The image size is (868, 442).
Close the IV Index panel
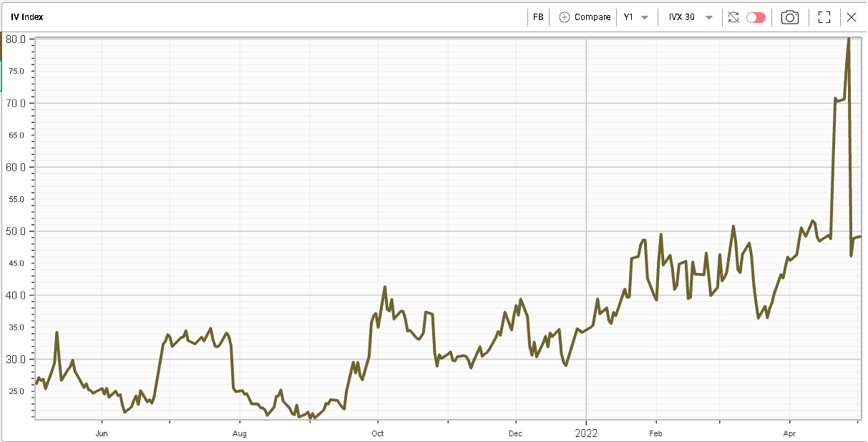pyautogui.click(x=852, y=17)
